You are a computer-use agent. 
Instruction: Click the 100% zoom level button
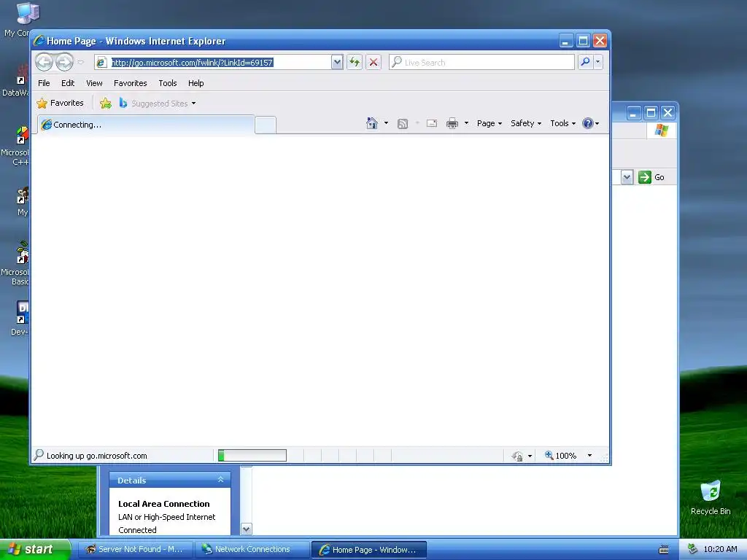[x=561, y=456]
